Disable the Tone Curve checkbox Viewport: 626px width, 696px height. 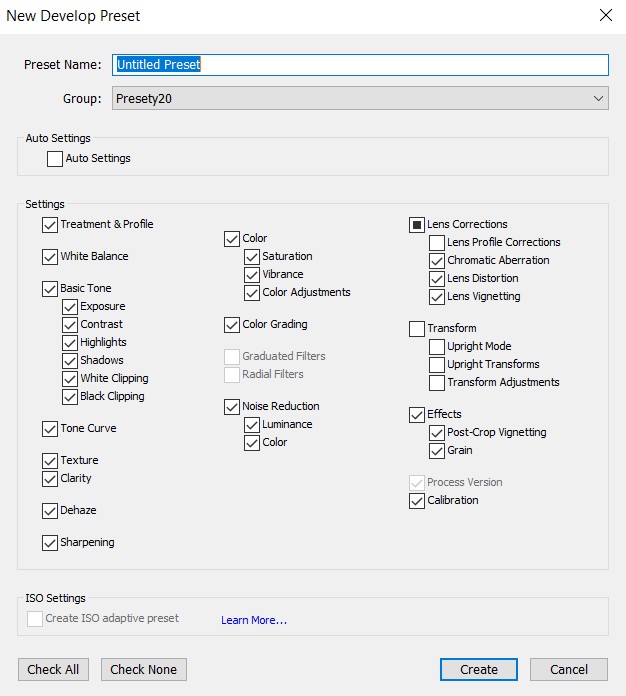(x=50, y=429)
